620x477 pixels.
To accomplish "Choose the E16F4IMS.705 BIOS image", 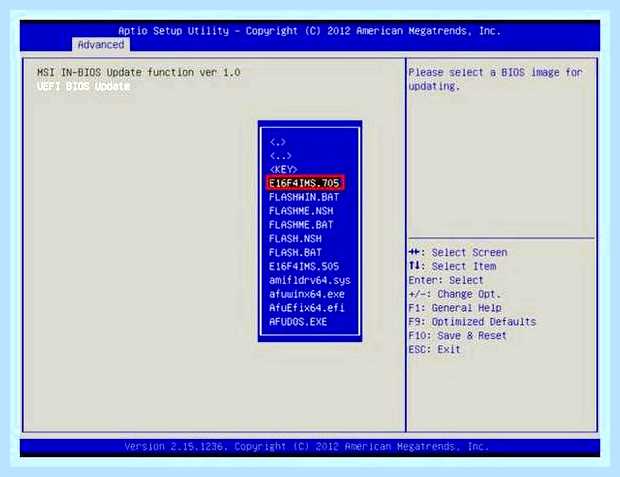I will click(x=304, y=183).
